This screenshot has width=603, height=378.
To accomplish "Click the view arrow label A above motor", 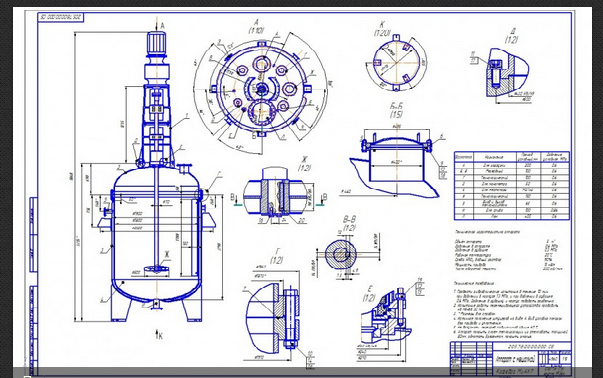I will pos(162,26).
